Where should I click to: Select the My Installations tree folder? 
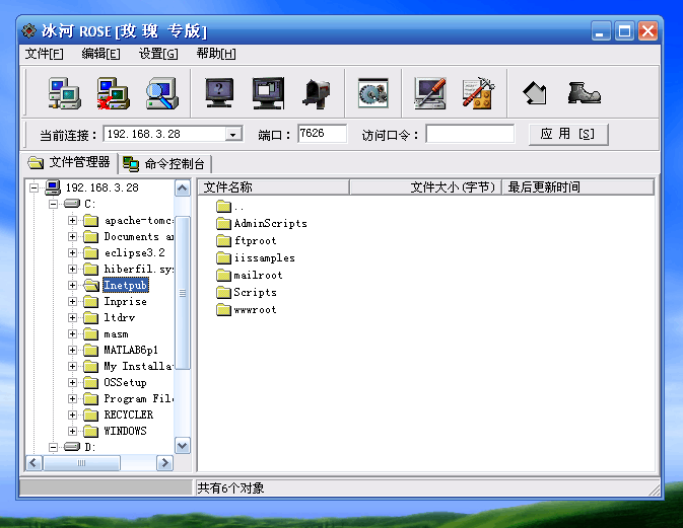[139, 366]
